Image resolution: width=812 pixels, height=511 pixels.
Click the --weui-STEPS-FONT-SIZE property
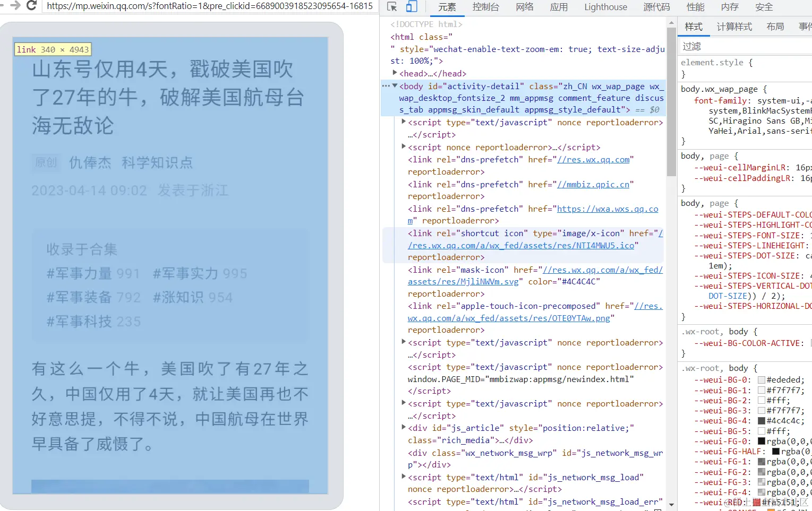747,236
